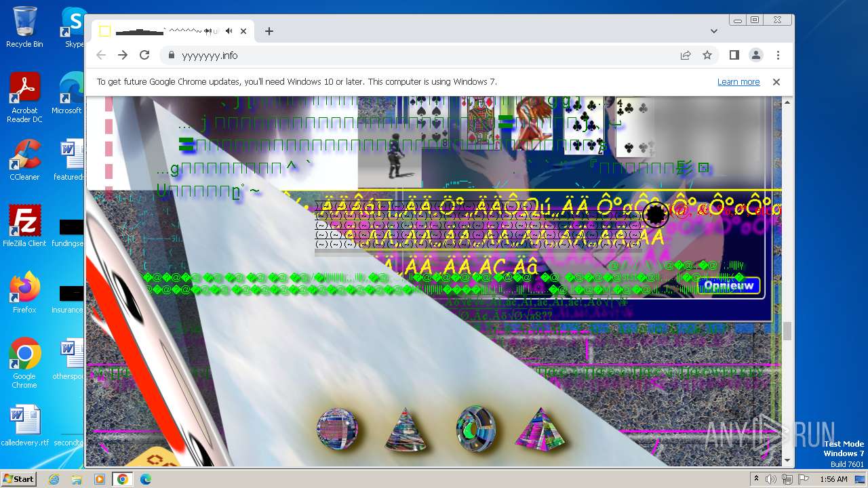Open a new tab with the plus button
The width and height of the screenshot is (868, 488).
tap(269, 31)
